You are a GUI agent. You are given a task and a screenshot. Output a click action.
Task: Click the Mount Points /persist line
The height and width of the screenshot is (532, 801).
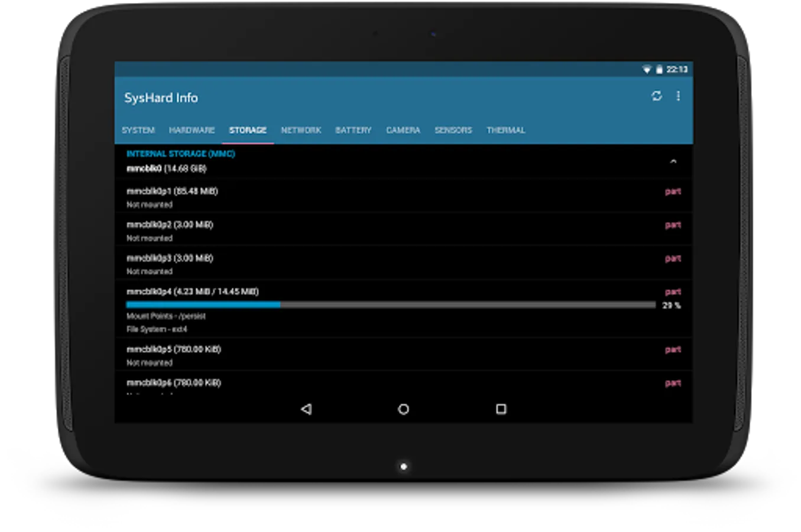click(x=166, y=316)
